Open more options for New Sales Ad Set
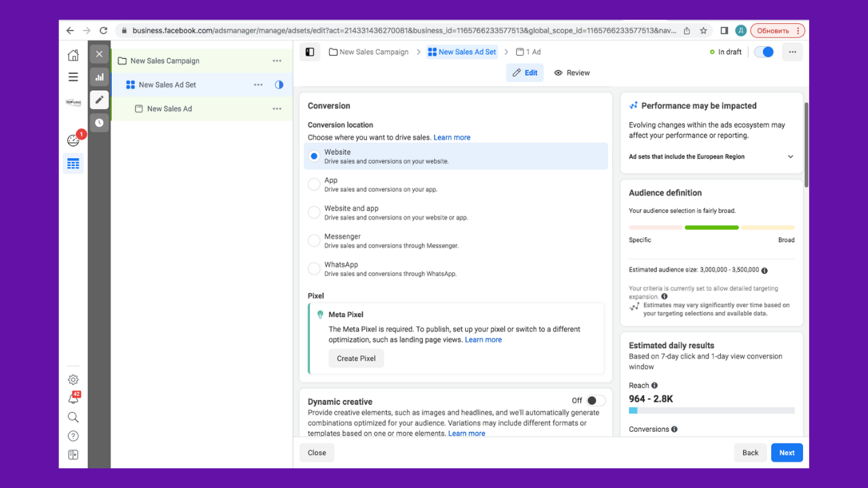The height and width of the screenshot is (488, 868). coord(258,85)
